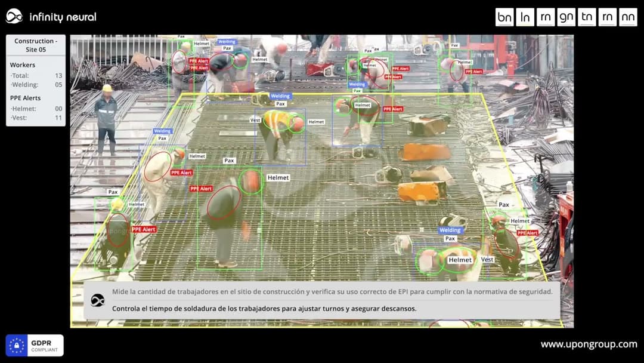Open the 'tn' module icon
The height and width of the screenshot is (363, 644).
coord(587,17)
